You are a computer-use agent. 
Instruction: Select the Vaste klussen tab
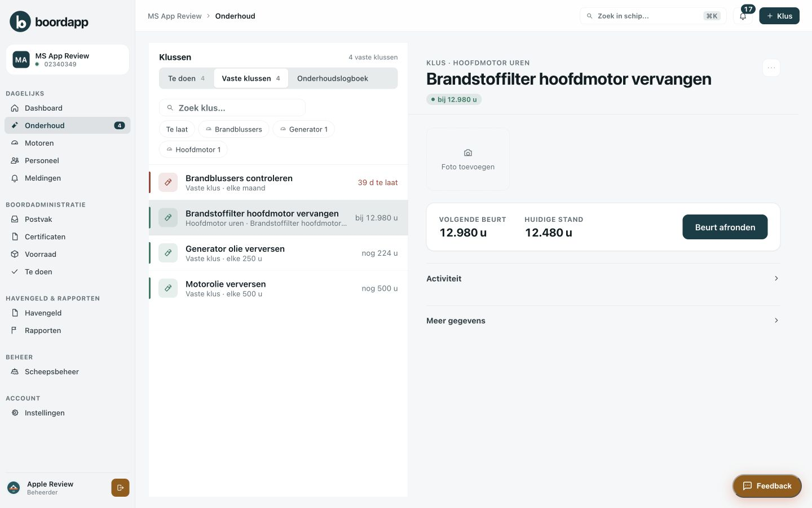[251, 78]
